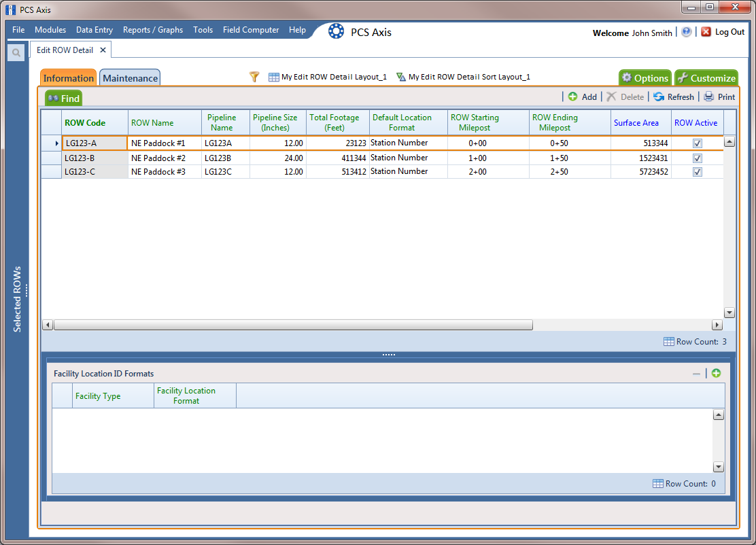The image size is (756, 545).
Task: Click the LG123A Pipeline Name cell
Action: click(x=226, y=143)
